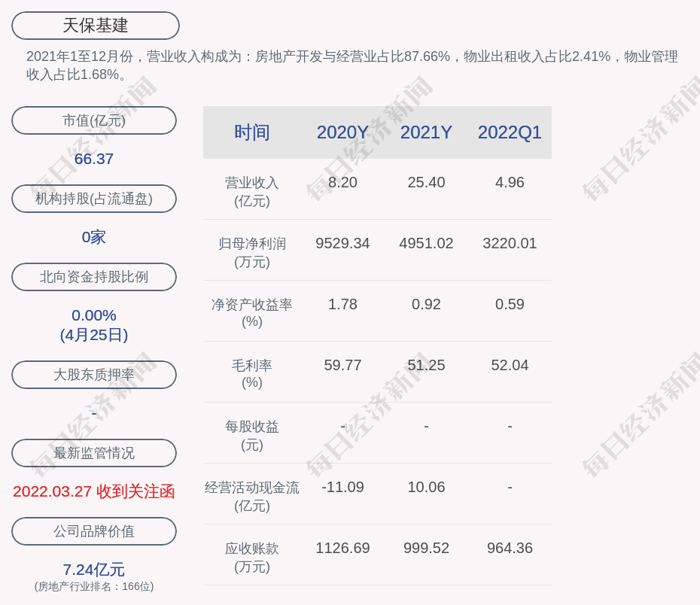Click net profit value 3220.01
Screen dimensions: 700x605
tap(510, 243)
